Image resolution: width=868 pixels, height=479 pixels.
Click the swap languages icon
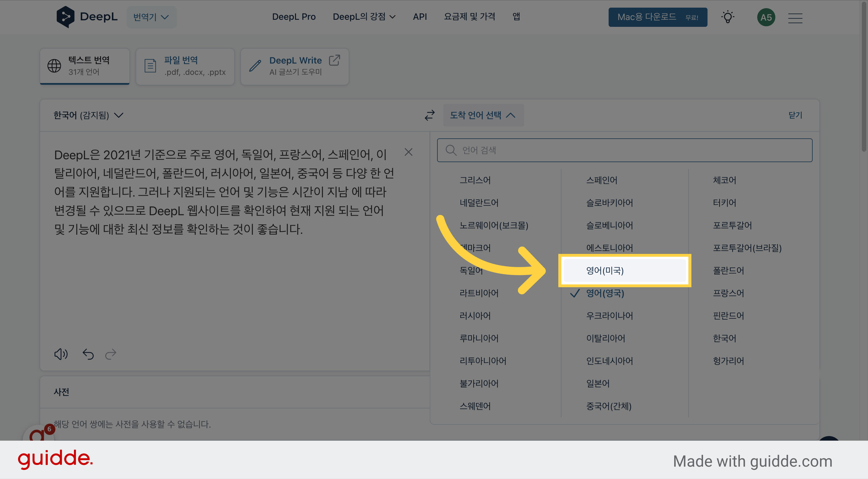coord(429,115)
